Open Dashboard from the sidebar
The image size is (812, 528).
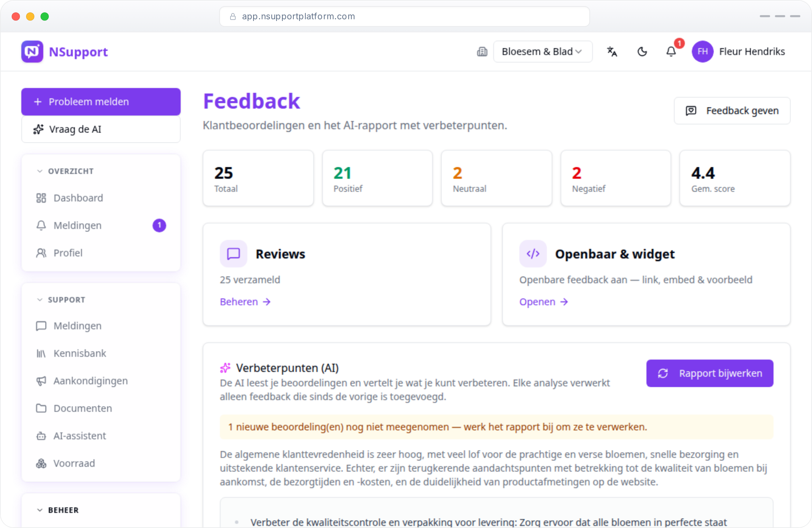click(x=101, y=198)
